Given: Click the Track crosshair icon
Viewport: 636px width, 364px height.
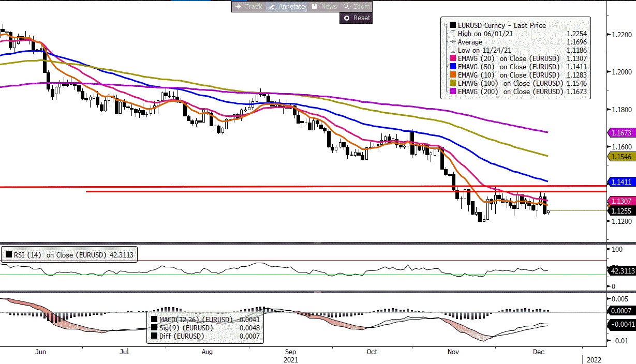Looking at the screenshot, I should [238, 7].
